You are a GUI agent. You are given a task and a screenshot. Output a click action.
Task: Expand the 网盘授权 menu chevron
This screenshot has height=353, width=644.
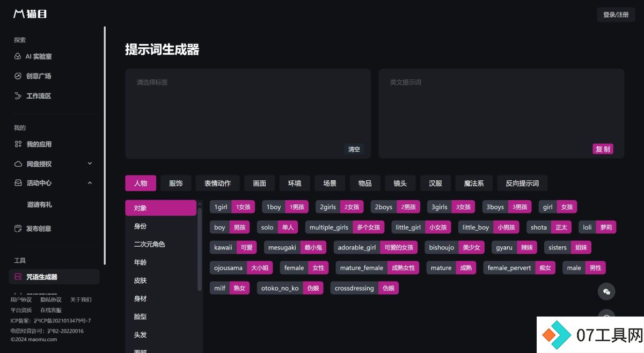[x=90, y=164]
